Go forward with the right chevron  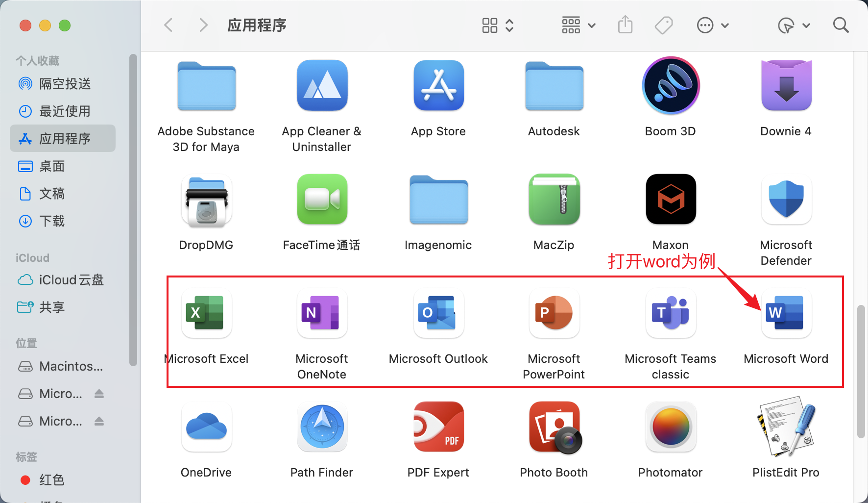[204, 25]
